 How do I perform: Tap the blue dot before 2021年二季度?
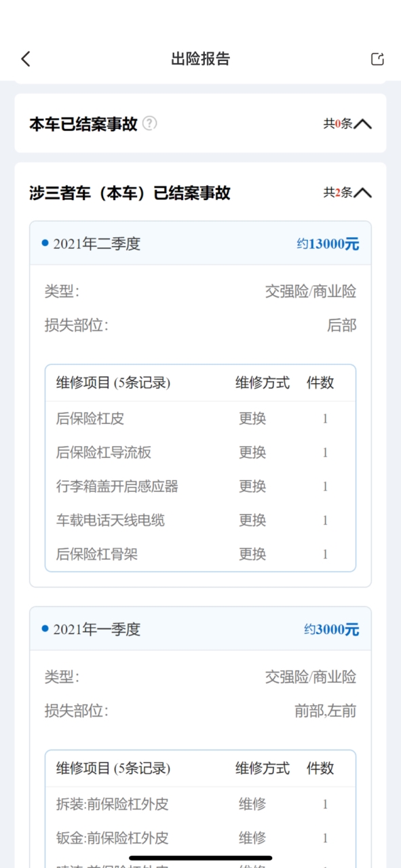(x=45, y=243)
